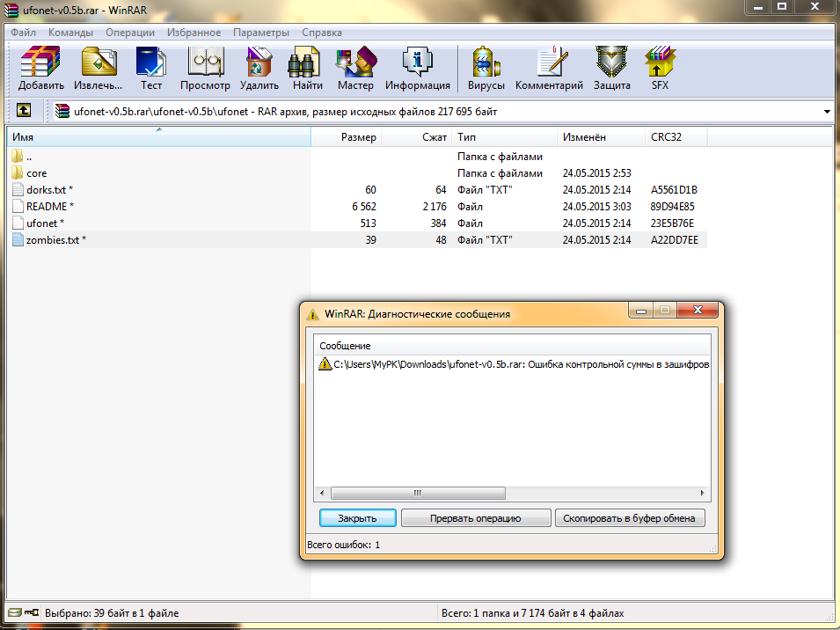Click CRC32 value A22DD7EE
The image size is (840, 630).
(675, 240)
